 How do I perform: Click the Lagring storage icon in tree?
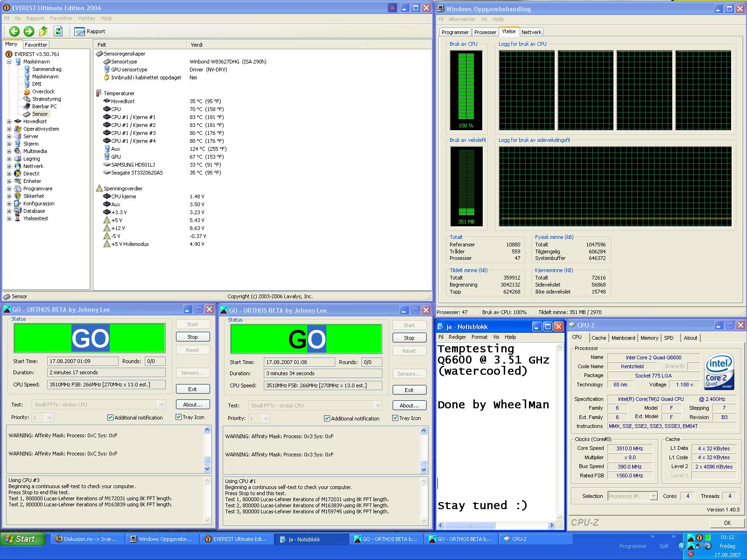(x=18, y=159)
